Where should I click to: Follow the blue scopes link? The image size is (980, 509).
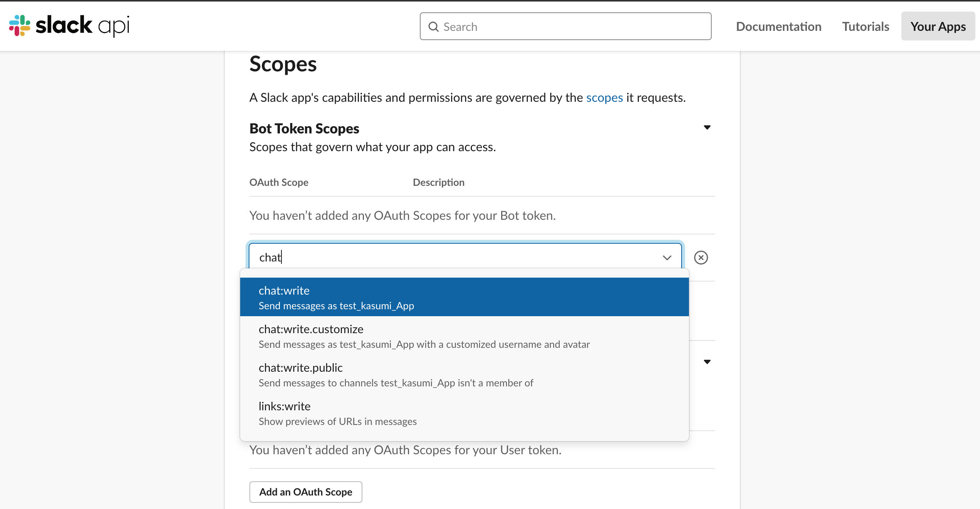[x=604, y=98]
